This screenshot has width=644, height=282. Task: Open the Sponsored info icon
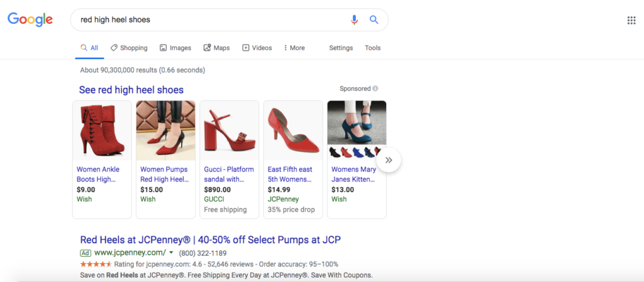pyautogui.click(x=375, y=89)
